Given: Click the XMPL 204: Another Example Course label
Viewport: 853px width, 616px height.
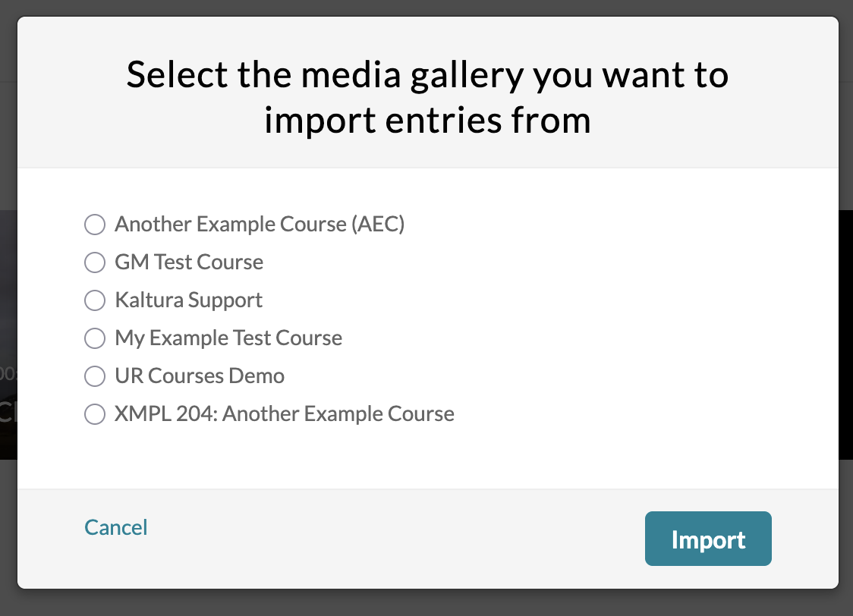Looking at the screenshot, I should (x=285, y=414).
